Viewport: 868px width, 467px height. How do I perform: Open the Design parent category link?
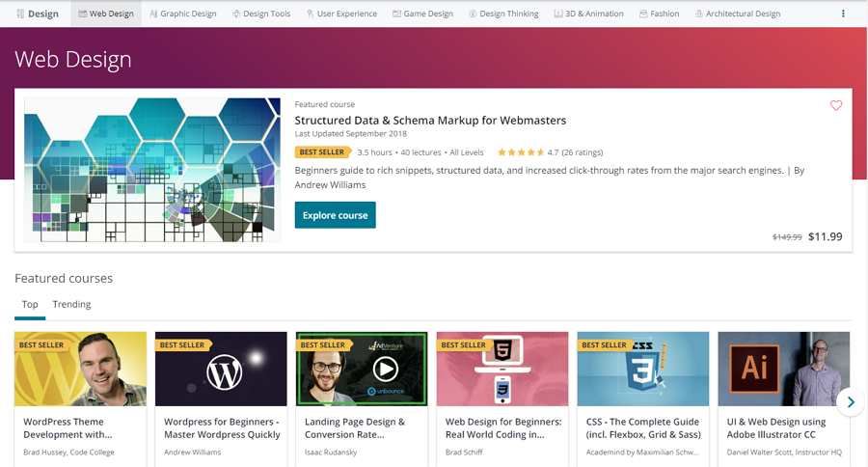[x=37, y=14]
